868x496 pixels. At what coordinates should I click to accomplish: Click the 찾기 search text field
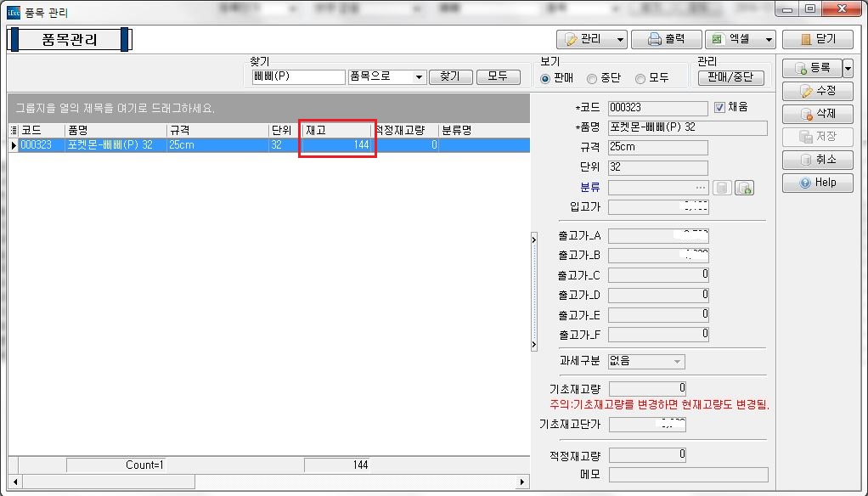296,77
